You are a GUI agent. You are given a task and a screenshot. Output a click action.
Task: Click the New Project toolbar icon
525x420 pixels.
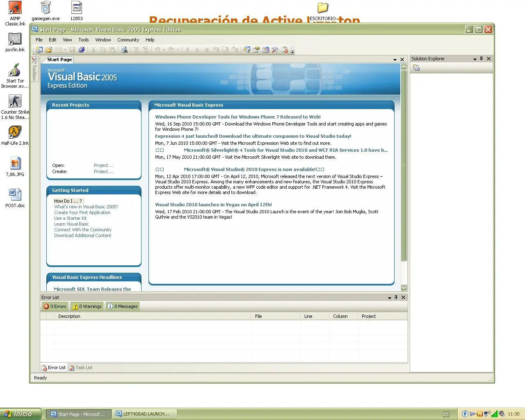(x=39, y=50)
